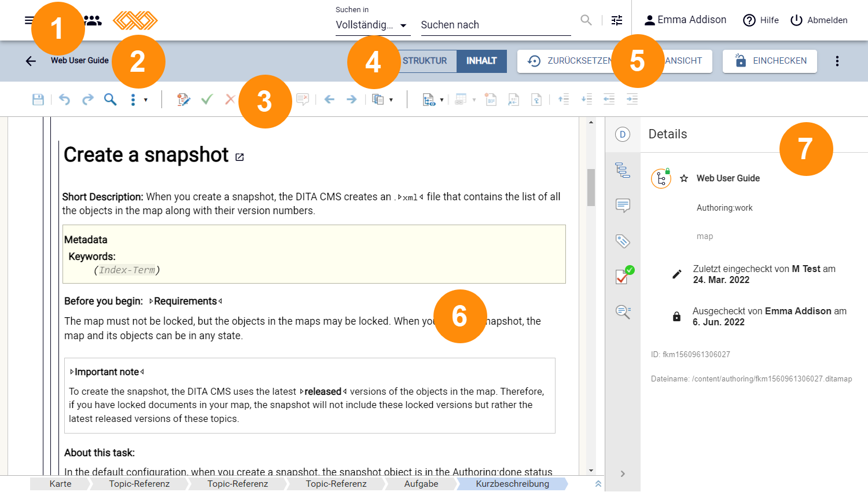This screenshot has width=868, height=492.
Task: Select the Kurzbeschreibung breadcrumb item
Action: (x=513, y=484)
